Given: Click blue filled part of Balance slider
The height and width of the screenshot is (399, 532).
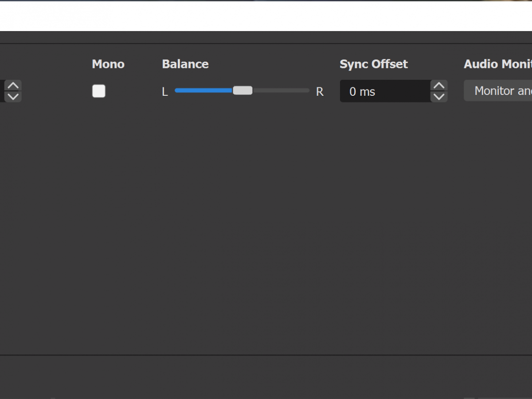Looking at the screenshot, I should coord(203,90).
